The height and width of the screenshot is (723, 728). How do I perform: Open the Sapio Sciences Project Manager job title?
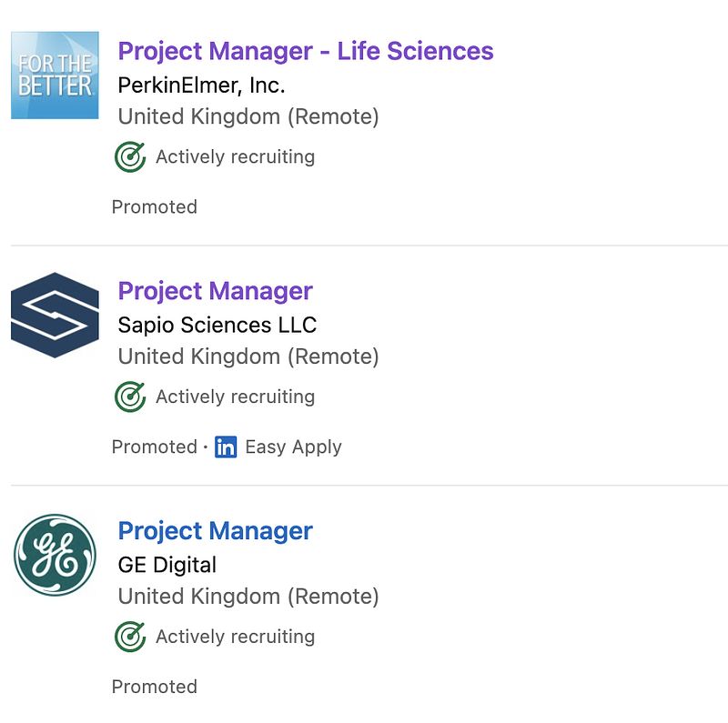216,291
